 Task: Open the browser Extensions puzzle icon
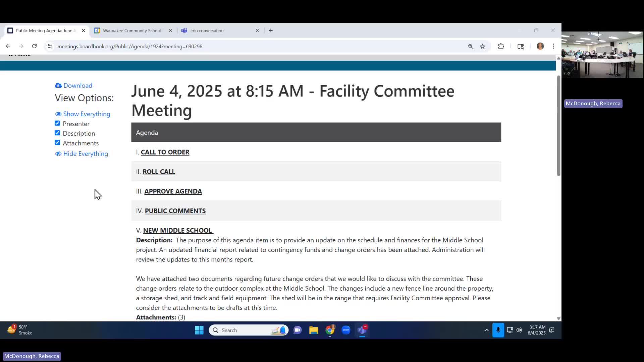[x=501, y=47]
